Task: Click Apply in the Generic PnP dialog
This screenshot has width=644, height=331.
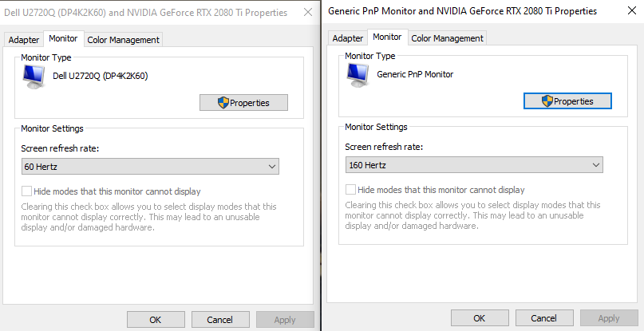Action: click(x=609, y=318)
